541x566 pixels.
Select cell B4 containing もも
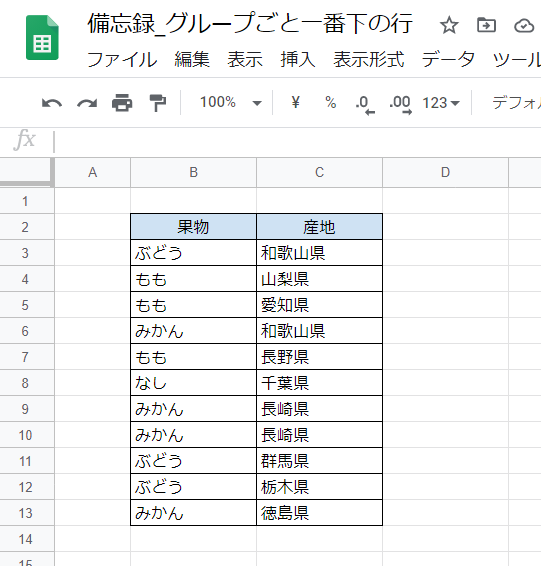193,279
